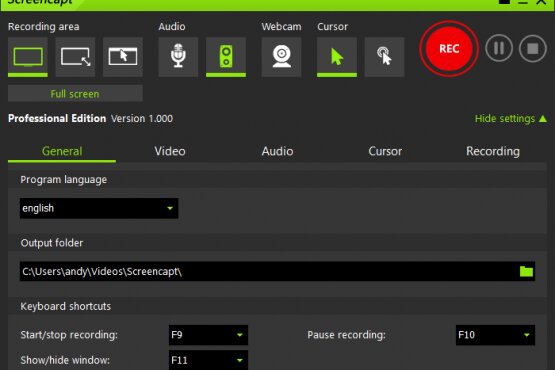Click the Full screen label button

[x=75, y=93]
